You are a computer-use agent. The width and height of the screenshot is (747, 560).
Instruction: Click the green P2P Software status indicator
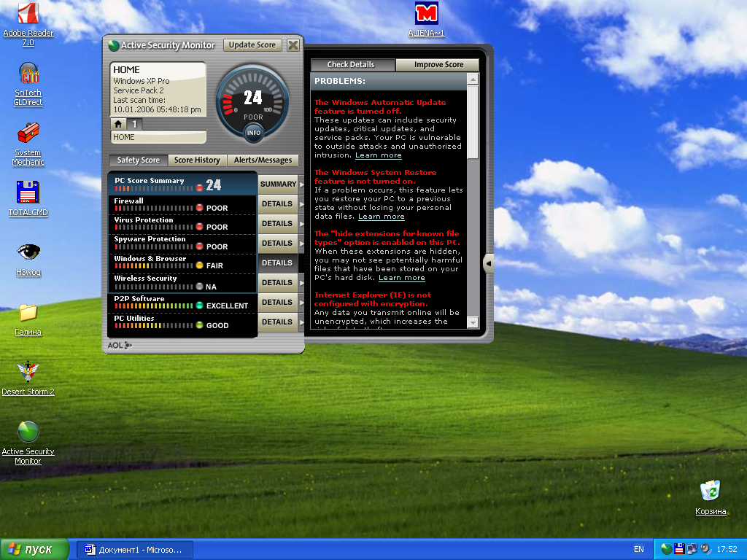pos(200,306)
